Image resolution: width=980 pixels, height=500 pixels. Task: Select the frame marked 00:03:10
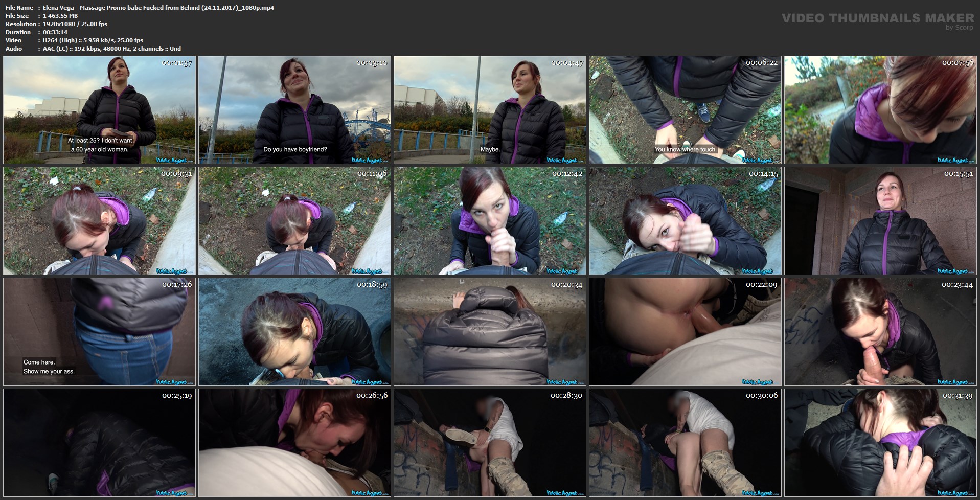click(x=294, y=109)
